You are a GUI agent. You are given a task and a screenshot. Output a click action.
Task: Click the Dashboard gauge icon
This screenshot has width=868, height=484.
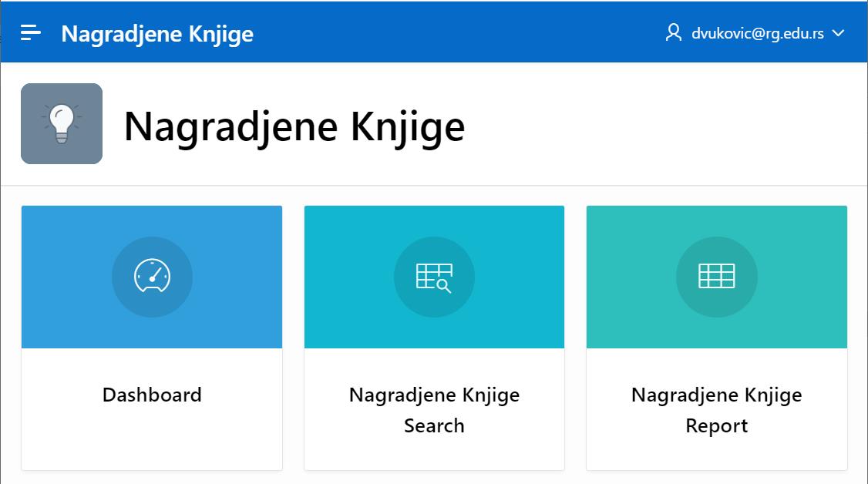[152, 277]
